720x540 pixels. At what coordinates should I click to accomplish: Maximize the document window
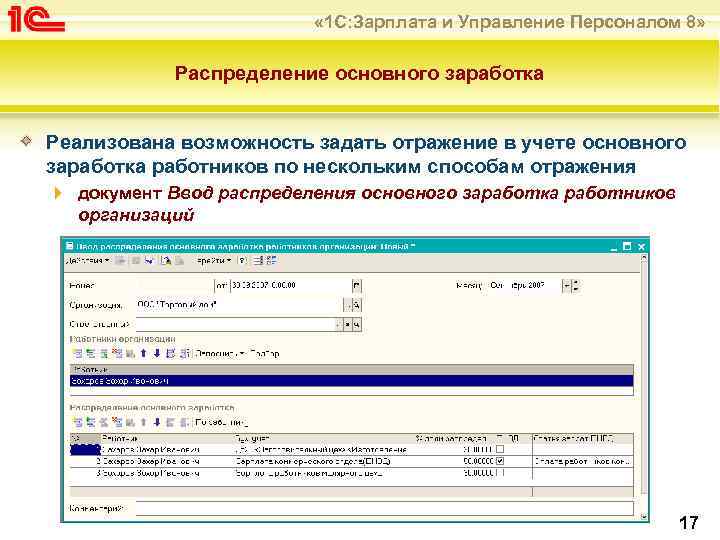click(x=627, y=247)
